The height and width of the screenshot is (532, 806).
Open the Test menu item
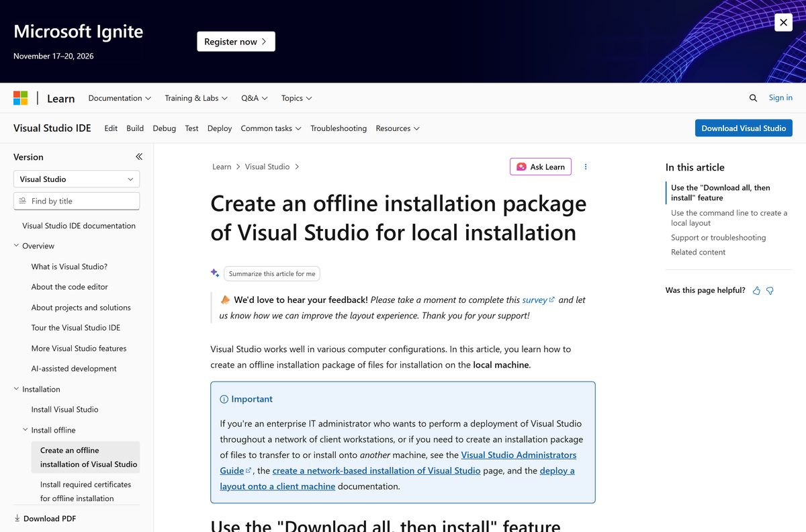point(191,128)
